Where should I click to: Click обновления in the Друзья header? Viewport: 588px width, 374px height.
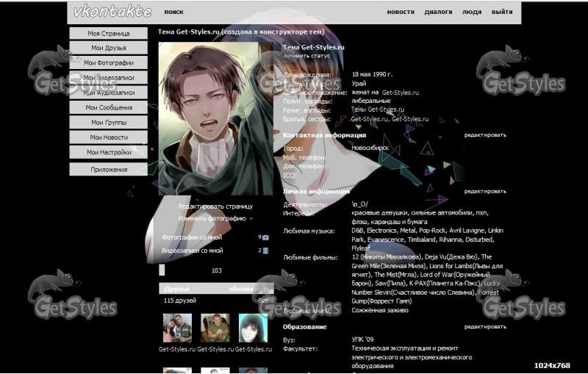pyautogui.click(x=249, y=289)
